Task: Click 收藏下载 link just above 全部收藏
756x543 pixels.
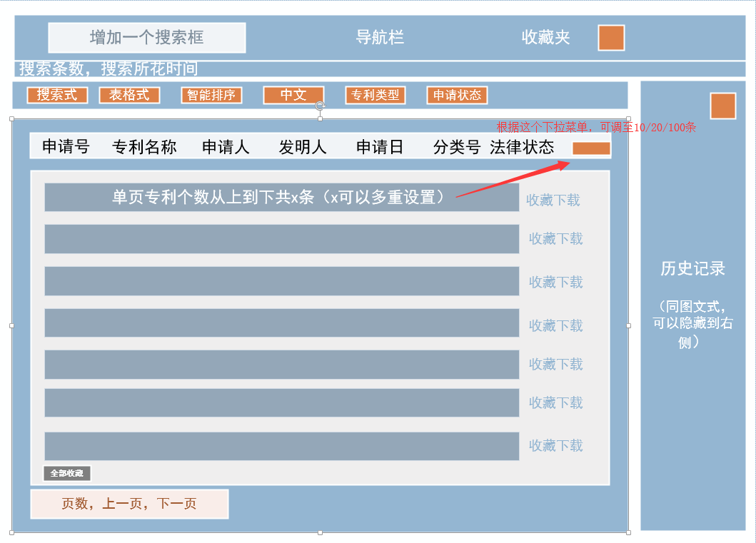Action: click(556, 446)
